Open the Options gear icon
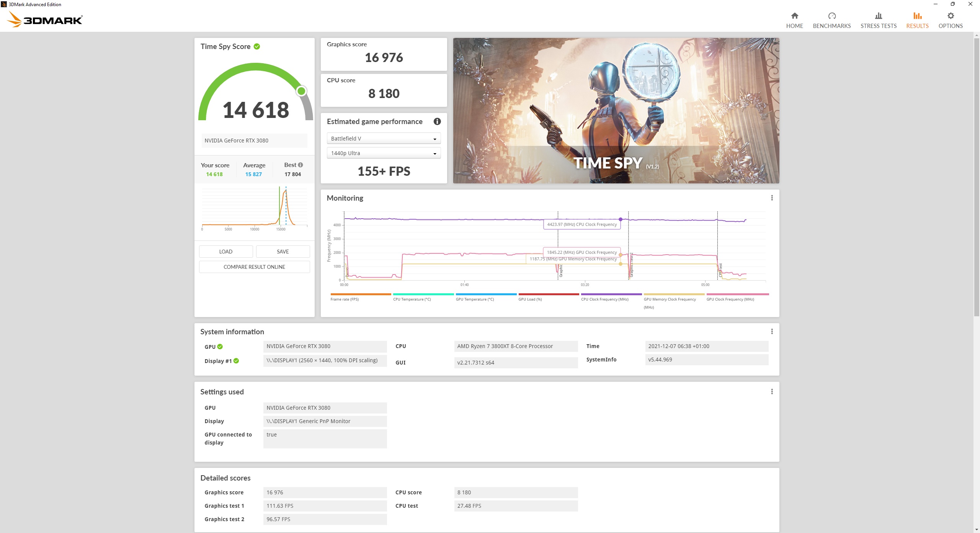980x533 pixels. (x=950, y=16)
